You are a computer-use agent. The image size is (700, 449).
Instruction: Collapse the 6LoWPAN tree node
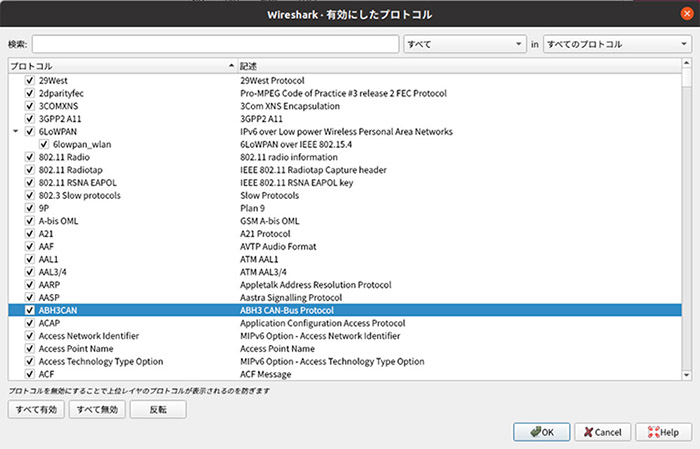pos(16,131)
